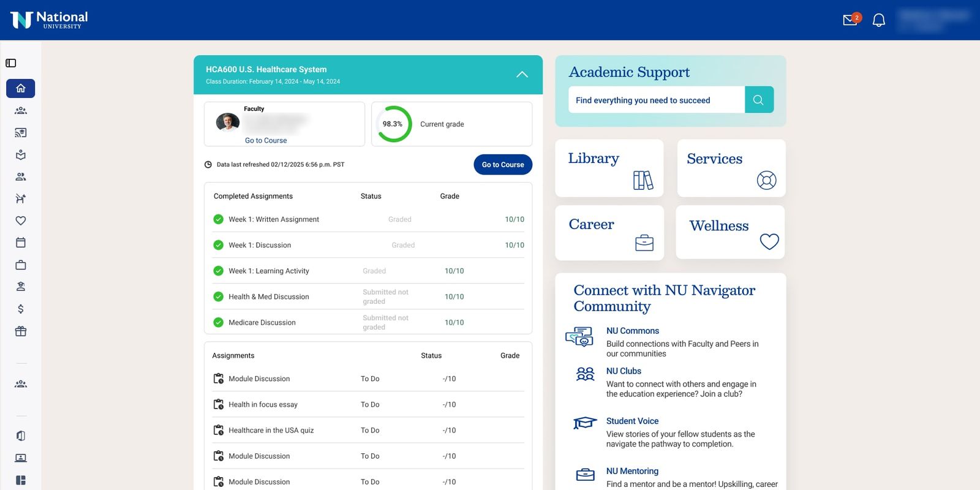Select the Medicare Discussion row
This screenshot has height=490, width=980.
[368, 322]
